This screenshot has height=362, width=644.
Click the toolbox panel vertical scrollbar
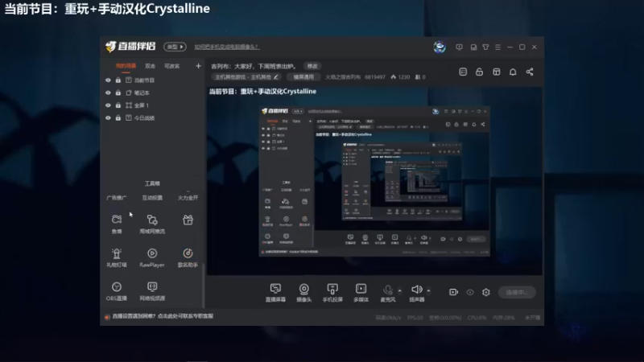pos(204,286)
